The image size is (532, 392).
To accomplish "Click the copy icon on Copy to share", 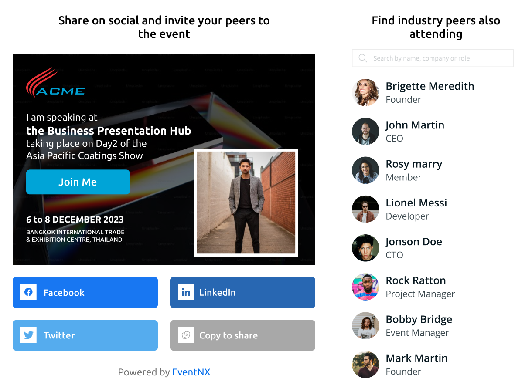I will (186, 335).
